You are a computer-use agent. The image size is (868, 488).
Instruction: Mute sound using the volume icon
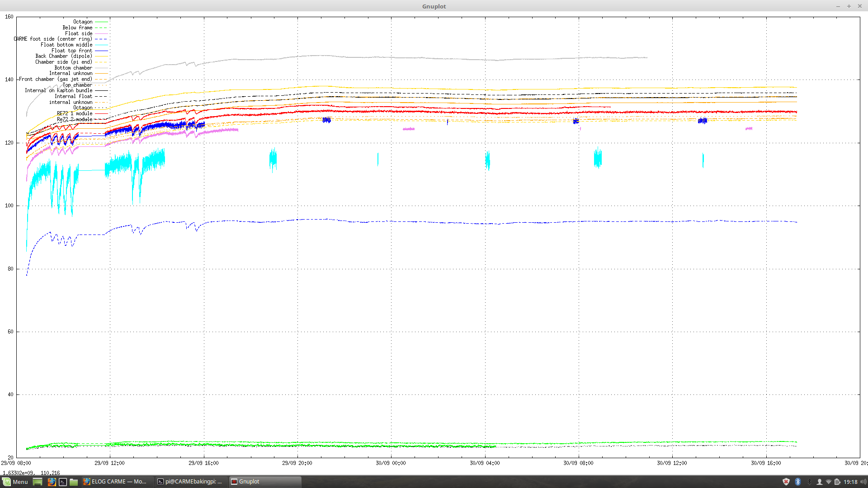pyautogui.click(x=863, y=482)
